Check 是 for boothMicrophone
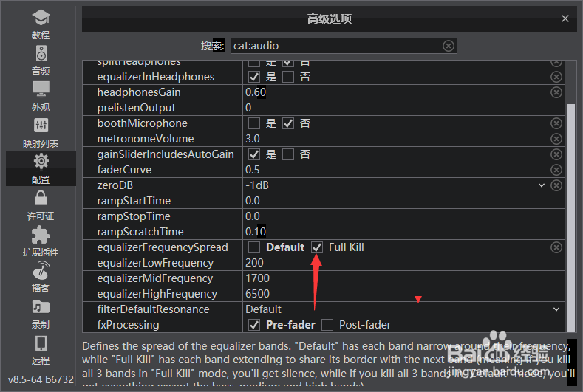Image resolution: width=583 pixels, height=392 pixels. [254, 123]
